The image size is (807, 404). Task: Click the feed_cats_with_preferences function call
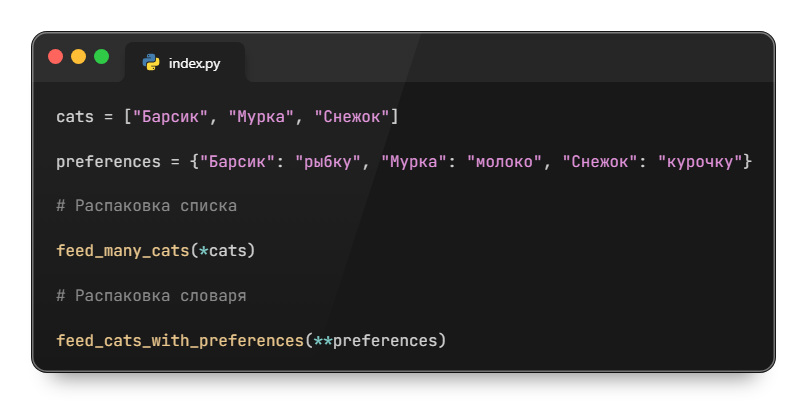(x=180, y=341)
